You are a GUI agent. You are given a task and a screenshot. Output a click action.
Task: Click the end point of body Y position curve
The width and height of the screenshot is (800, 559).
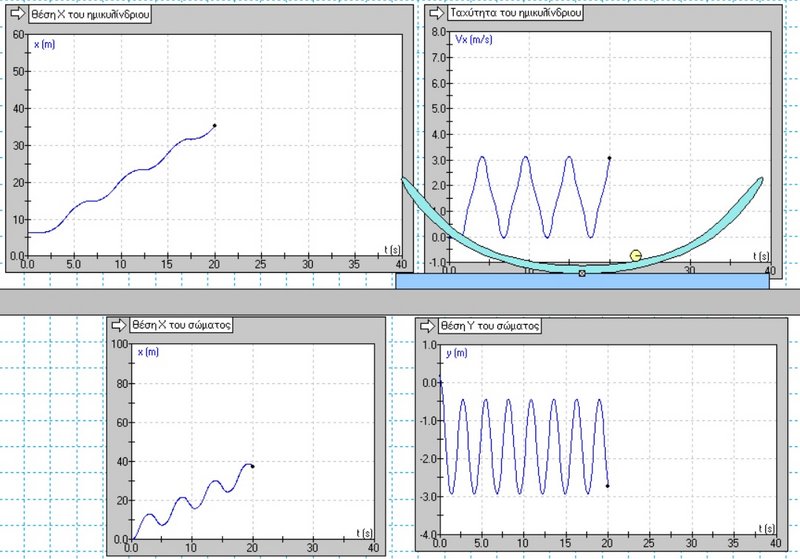pos(607,486)
